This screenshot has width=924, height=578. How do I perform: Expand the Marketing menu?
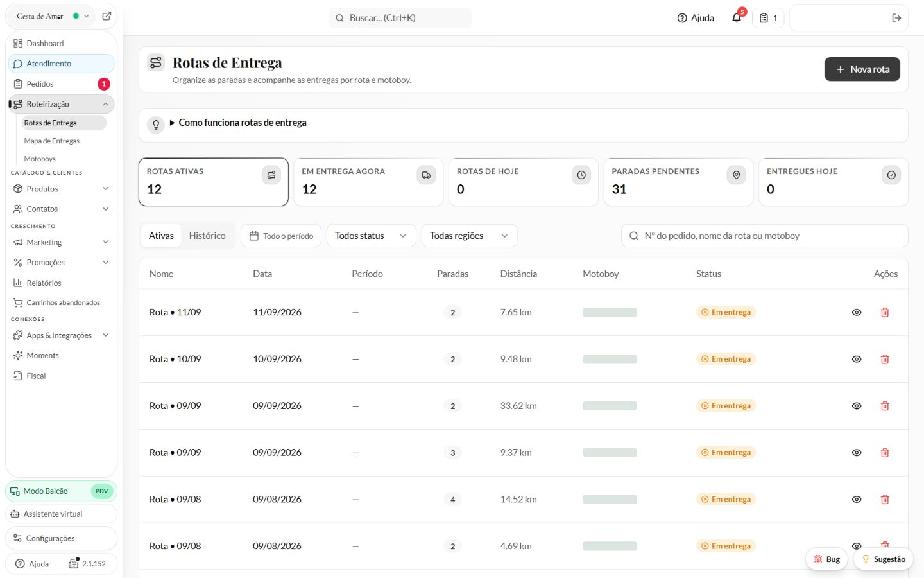click(x=61, y=242)
